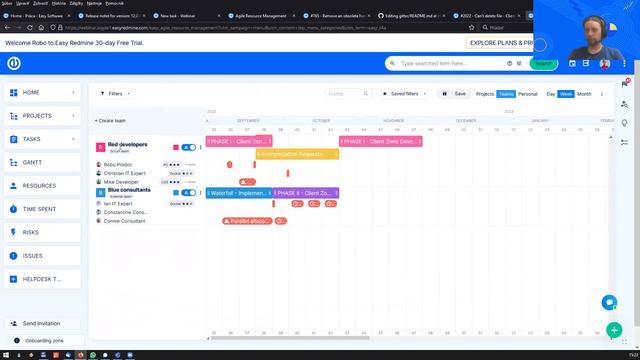640x360 pixels.
Task: Switch to the Teams view tab
Action: click(506, 94)
